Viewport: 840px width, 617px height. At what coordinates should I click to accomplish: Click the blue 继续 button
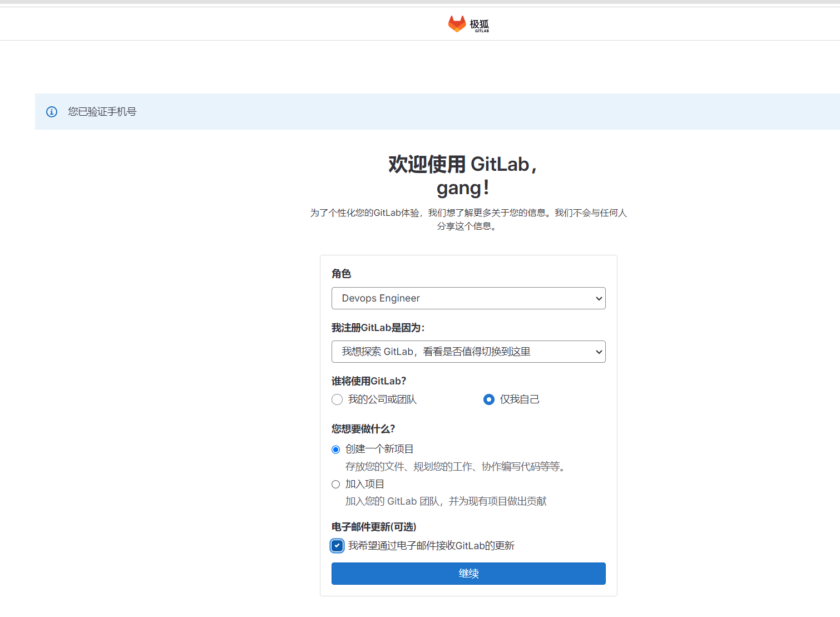click(468, 574)
